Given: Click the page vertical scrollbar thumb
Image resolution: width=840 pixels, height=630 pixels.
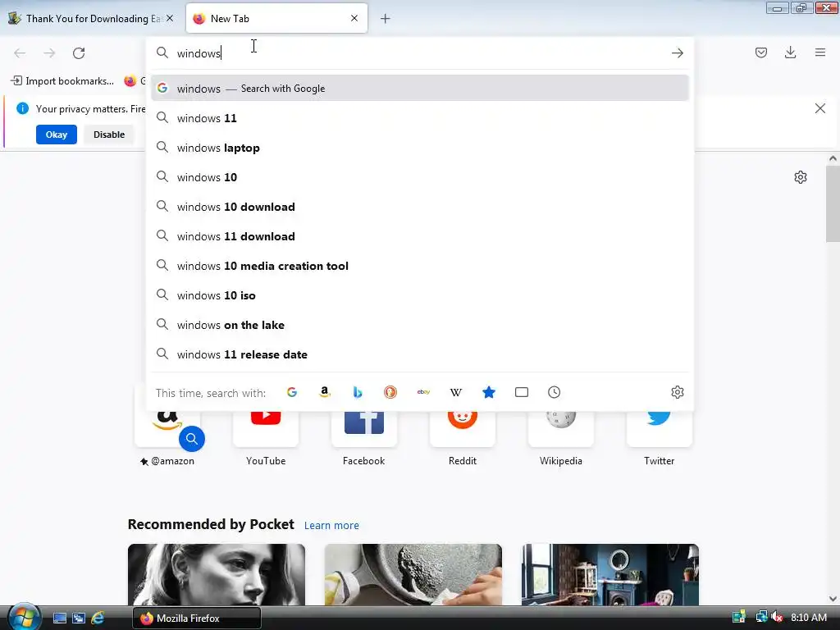Looking at the screenshot, I should click(x=833, y=203).
